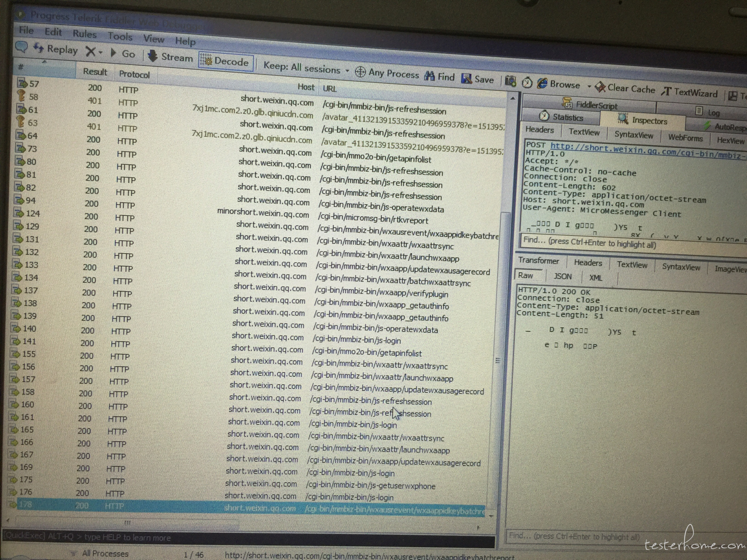Open the File menu

(x=26, y=30)
